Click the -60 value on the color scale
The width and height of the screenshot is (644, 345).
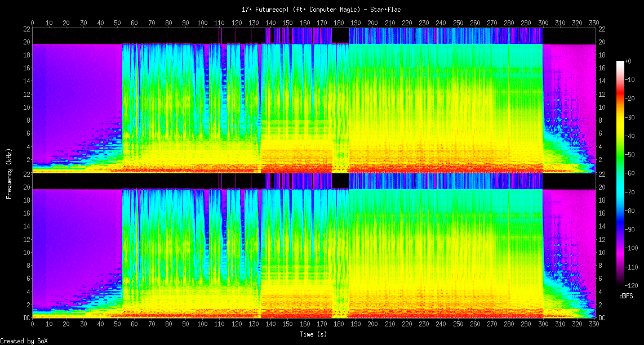click(632, 173)
